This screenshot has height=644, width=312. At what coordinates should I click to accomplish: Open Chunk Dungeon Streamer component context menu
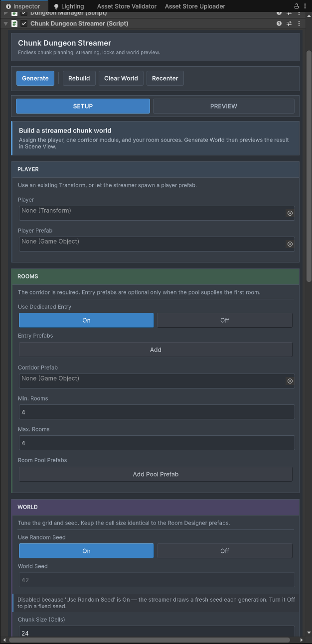click(299, 23)
